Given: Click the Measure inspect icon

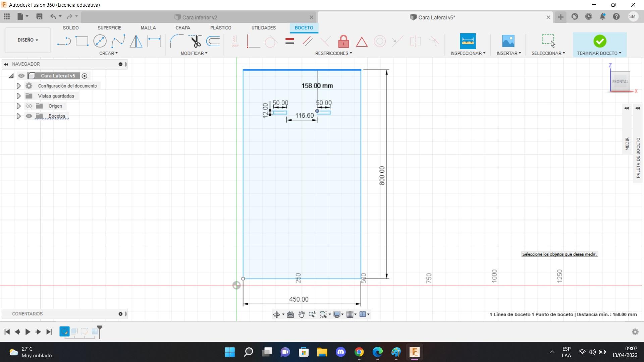Looking at the screenshot, I should pos(468,41).
